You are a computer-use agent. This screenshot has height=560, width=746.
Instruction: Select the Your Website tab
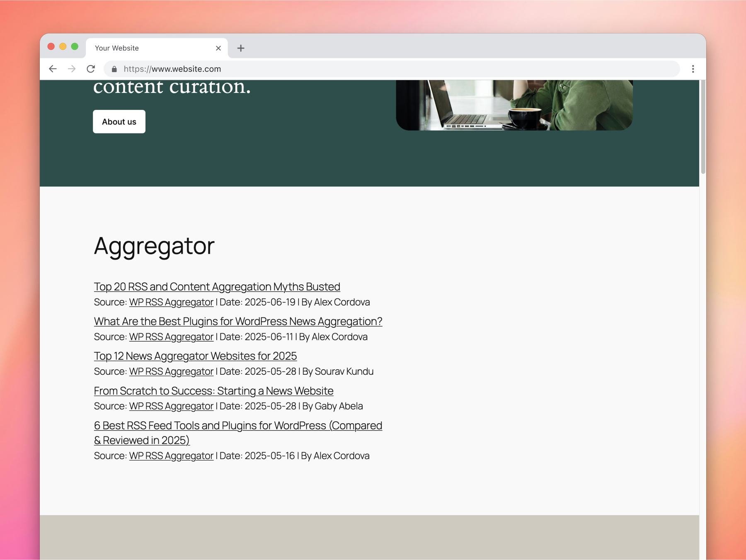[157, 48]
